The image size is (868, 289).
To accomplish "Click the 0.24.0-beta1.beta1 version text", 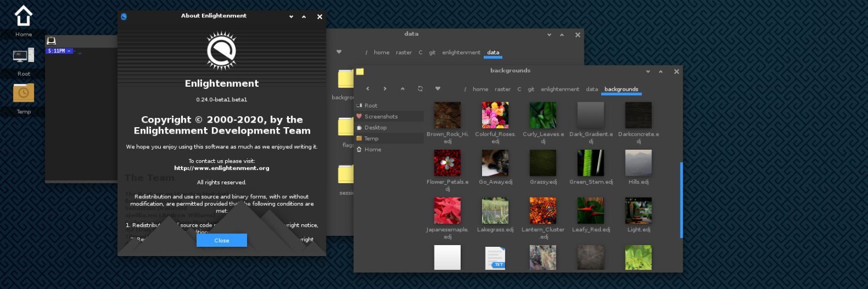I will pyautogui.click(x=222, y=99).
